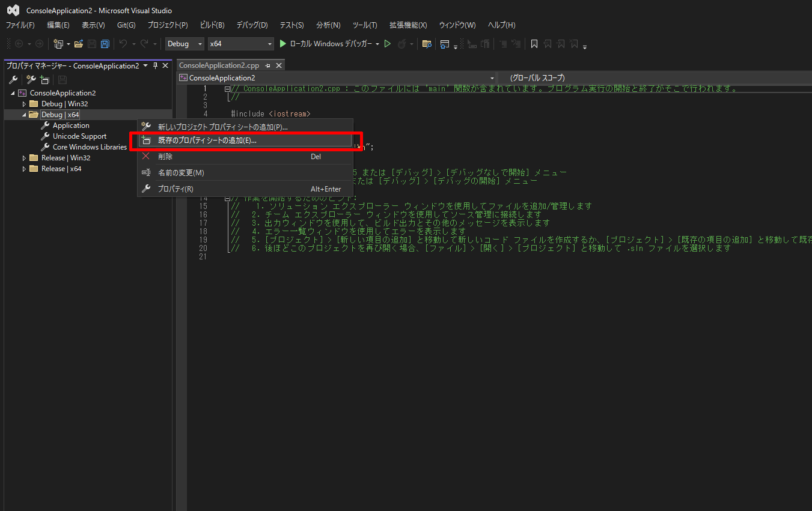This screenshot has height=511, width=812.
Task: Open the global scope dropdown
Action: click(x=655, y=78)
